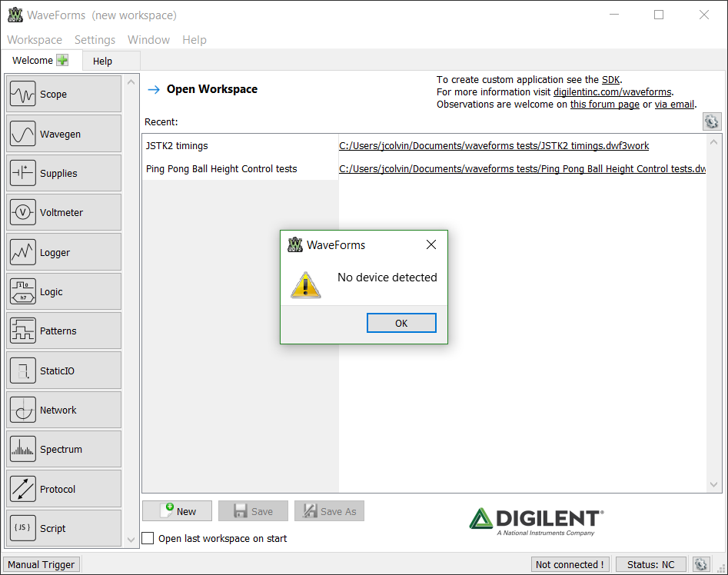Image resolution: width=728 pixels, height=575 pixels.
Task: Open the Scope instrument
Action: (64, 94)
